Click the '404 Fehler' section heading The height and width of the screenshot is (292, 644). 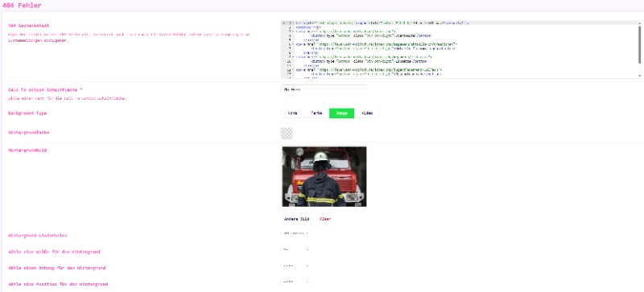pyautogui.click(x=22, y=6)
